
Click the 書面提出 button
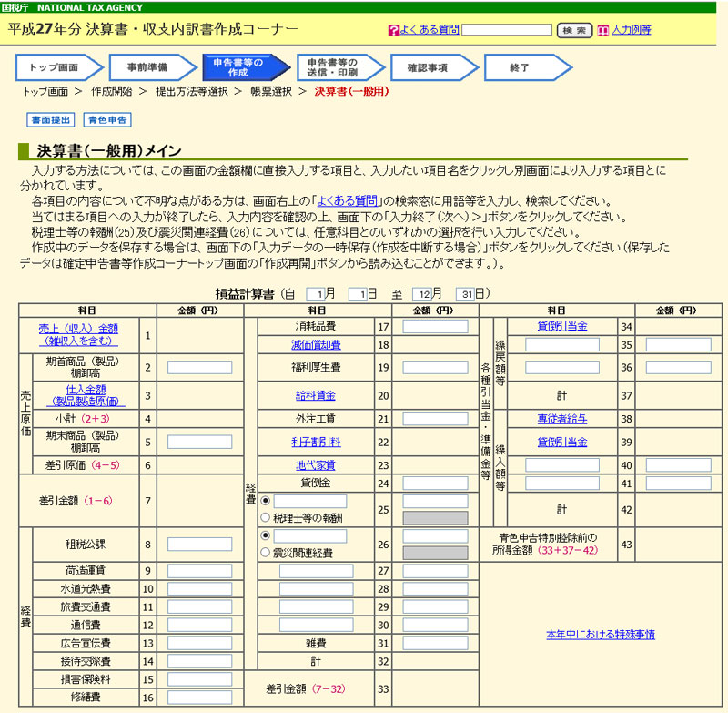pos(51,119)
